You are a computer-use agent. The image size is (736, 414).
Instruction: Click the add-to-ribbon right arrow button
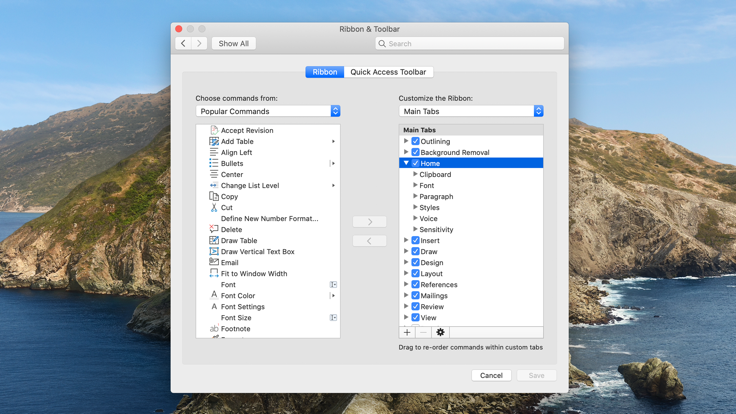pos(369,222)
